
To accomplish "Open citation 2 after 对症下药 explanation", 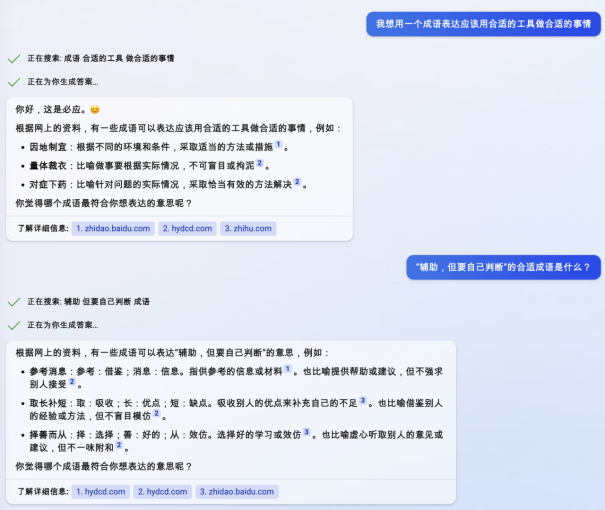I will [297, 182].
